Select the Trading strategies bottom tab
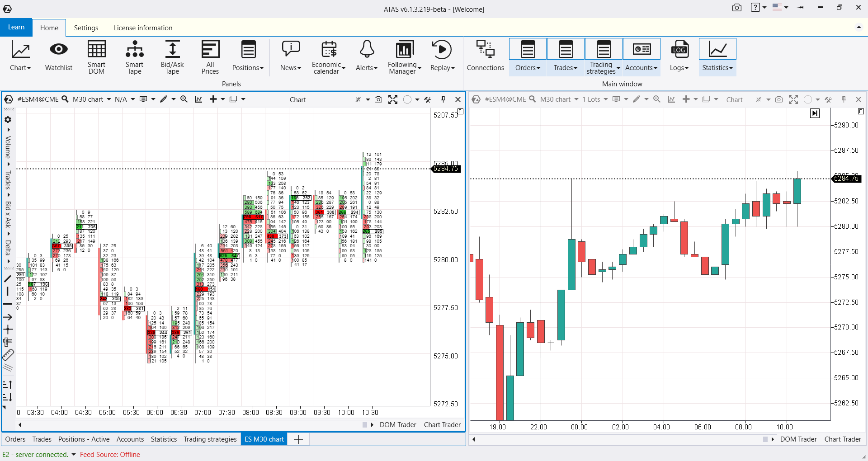Viewport: 868px width, 461px height. (210, 439)
